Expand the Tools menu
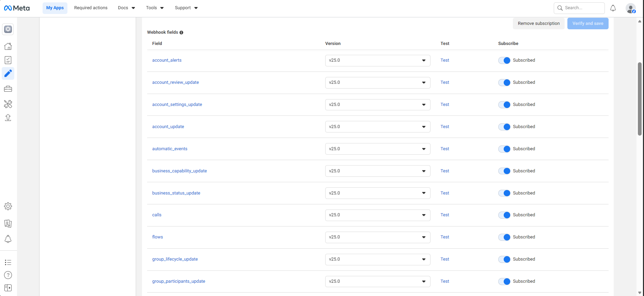 tap(155, 8)
